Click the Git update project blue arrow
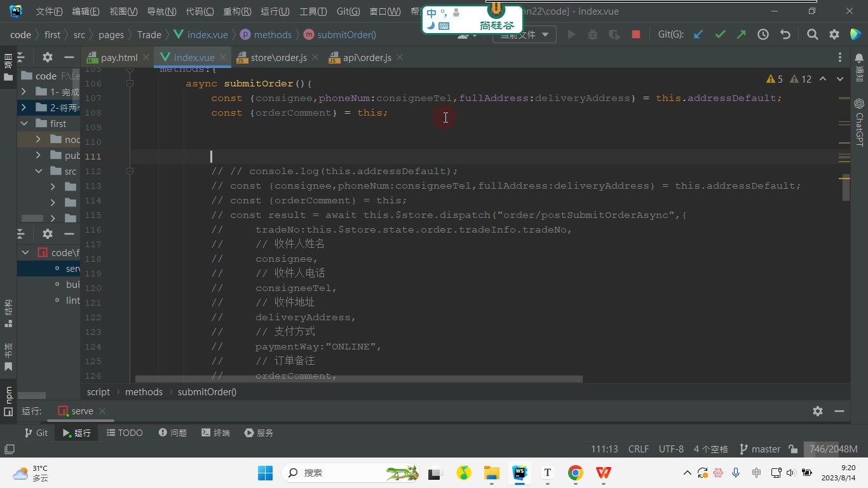The height and width of the screenshot is (488, 868). coord(698,35)
